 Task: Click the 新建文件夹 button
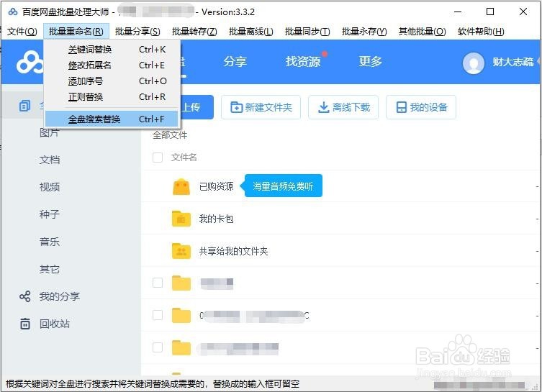point(261,107)
